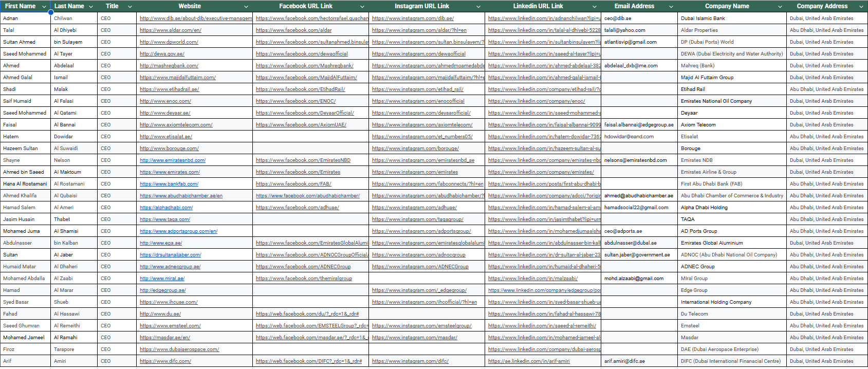This screenshot has width=868, height=369.
Task: Open the deyaar.ae website link
Action: 165,113
